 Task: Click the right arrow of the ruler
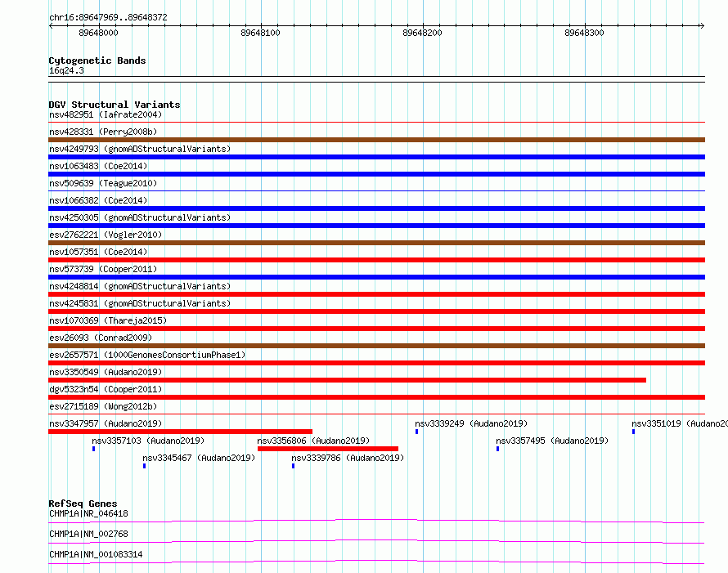[702, 25]
